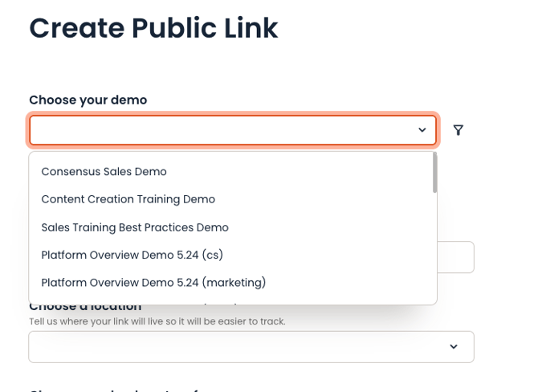Open the Choose a location dropdown box
Screen dimensions: 538x392
point(241,346)
